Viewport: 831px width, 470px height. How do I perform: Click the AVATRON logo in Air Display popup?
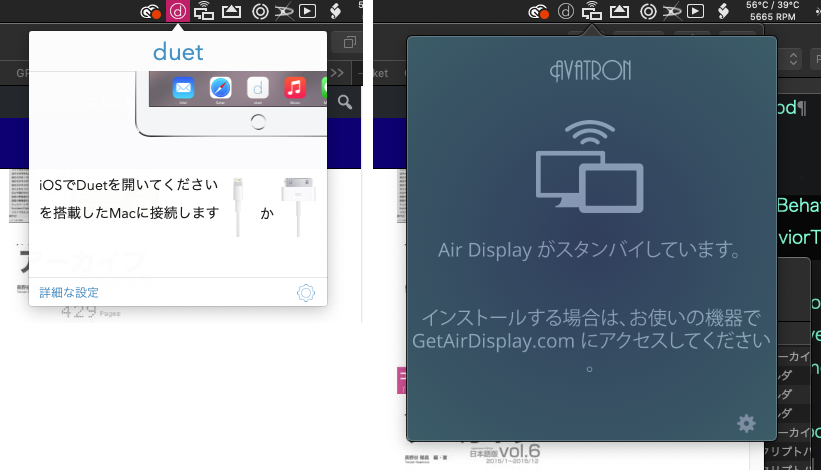[590, 70]
